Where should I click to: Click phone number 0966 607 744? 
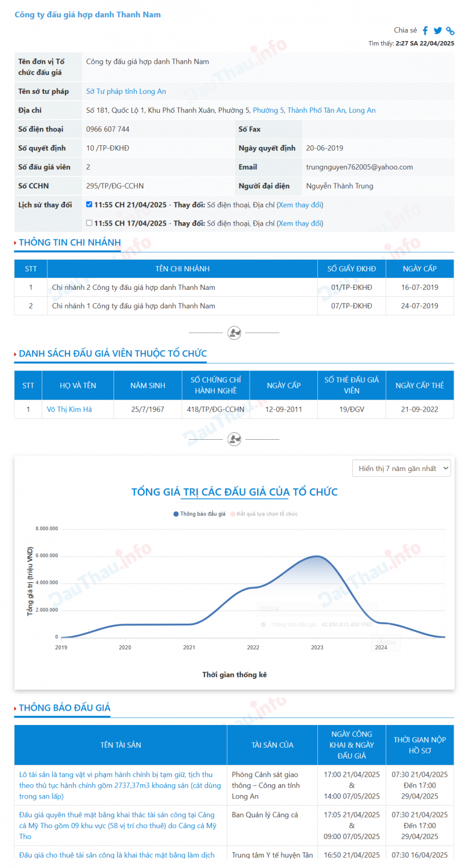click(108, 129)
